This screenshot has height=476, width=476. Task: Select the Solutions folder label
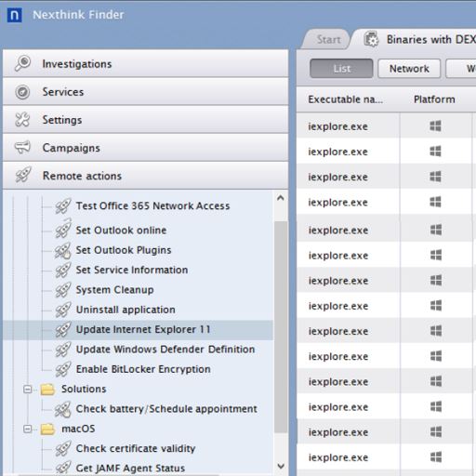[x=84, y=389]
